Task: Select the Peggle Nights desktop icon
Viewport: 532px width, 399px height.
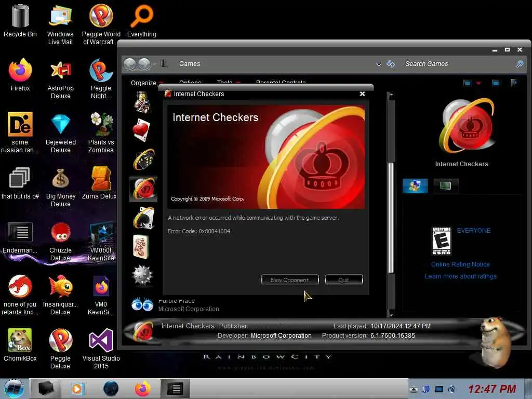Action: click(101, 79)
